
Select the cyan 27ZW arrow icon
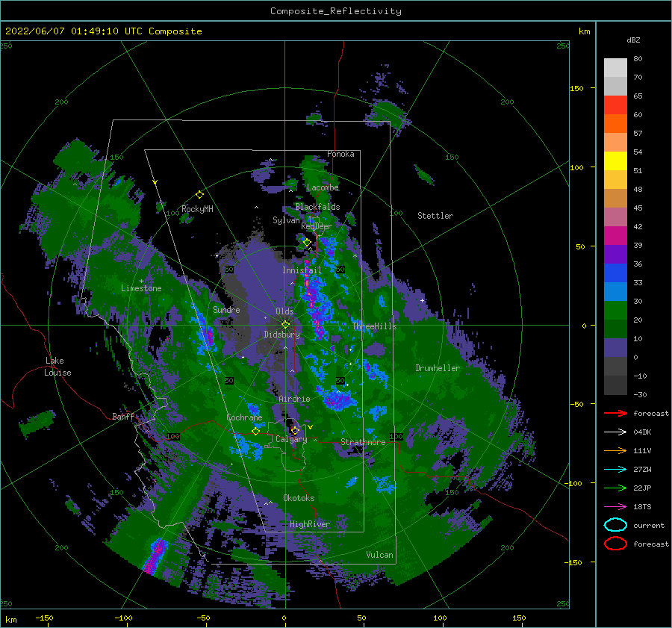pyautogui.click(x=615, y=469)
